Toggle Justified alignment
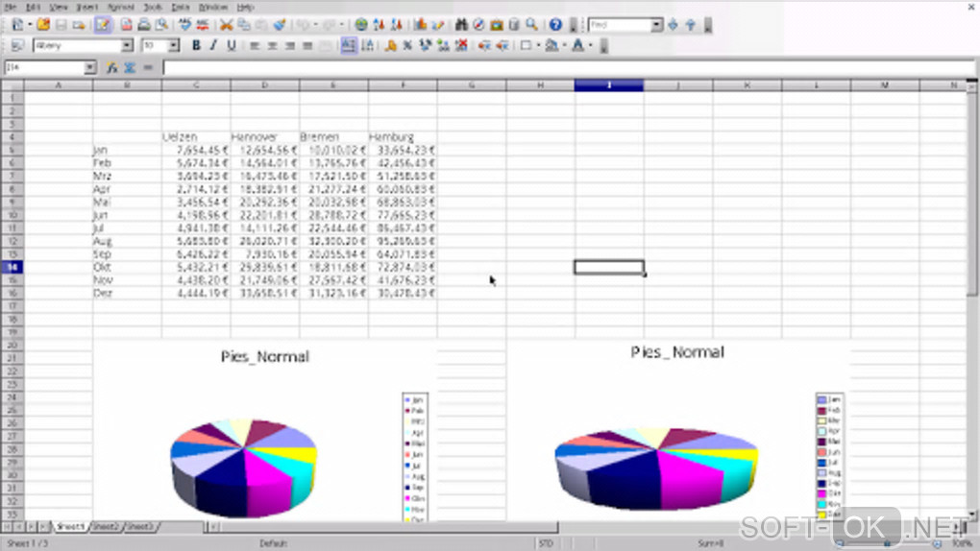This screenshot has width=980, height=551. [x=307, y=46]
